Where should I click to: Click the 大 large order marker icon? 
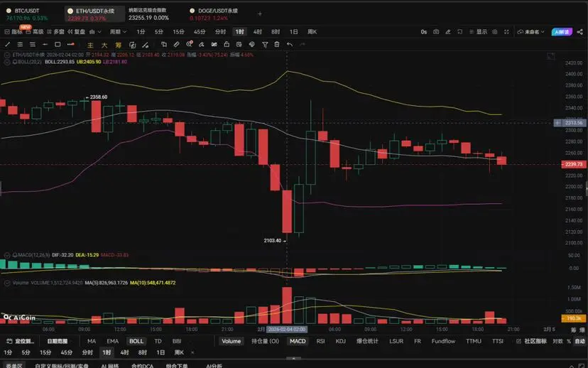click(104, 45)
